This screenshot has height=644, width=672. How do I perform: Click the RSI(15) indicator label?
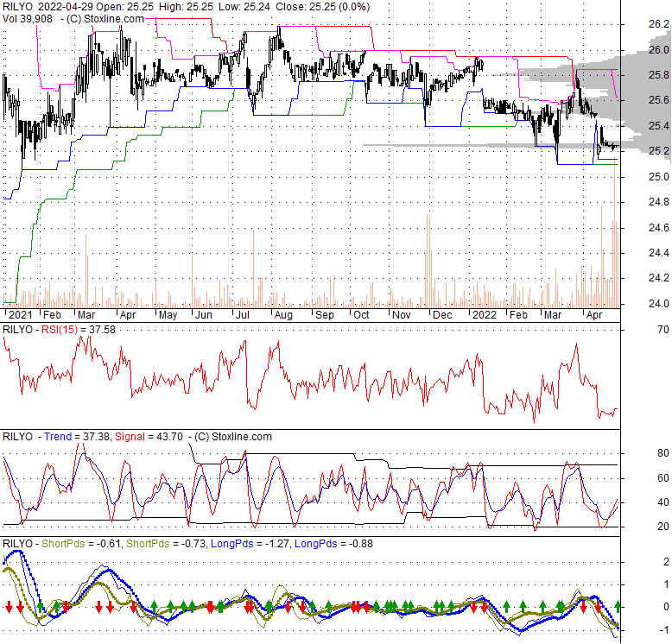pos(60,330)
